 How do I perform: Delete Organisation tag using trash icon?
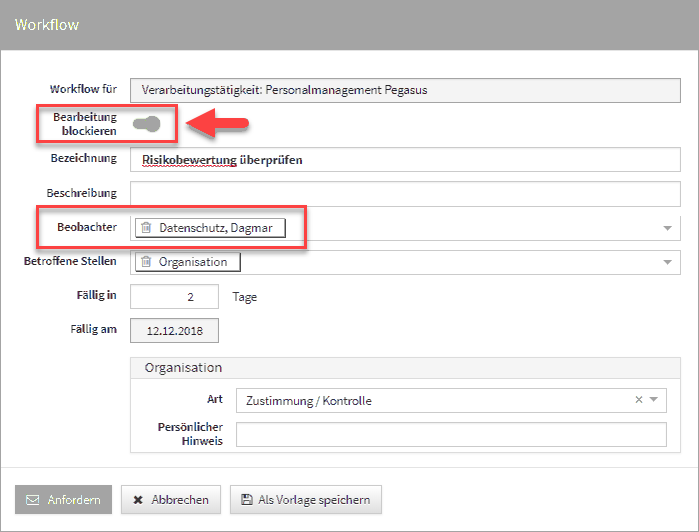(145, 262)
